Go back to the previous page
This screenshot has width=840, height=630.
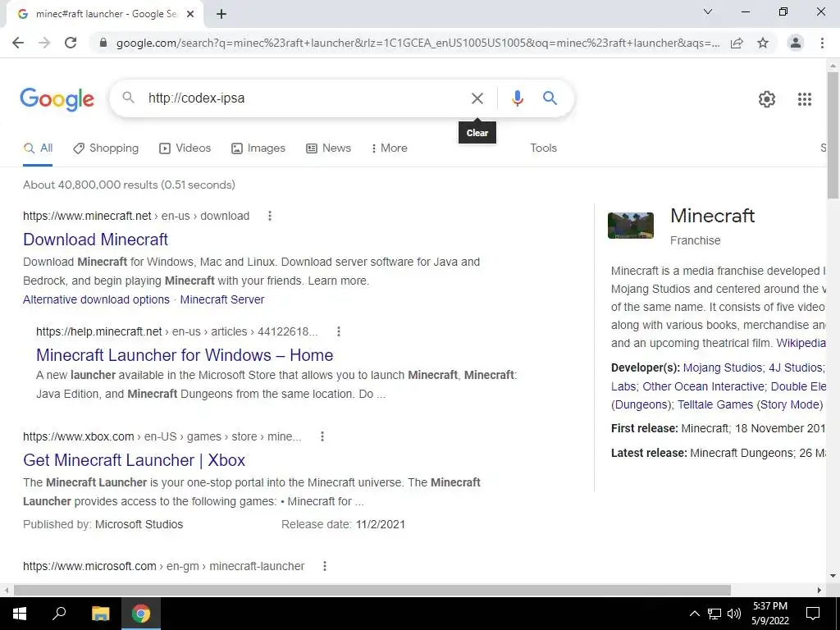(18, 43)
